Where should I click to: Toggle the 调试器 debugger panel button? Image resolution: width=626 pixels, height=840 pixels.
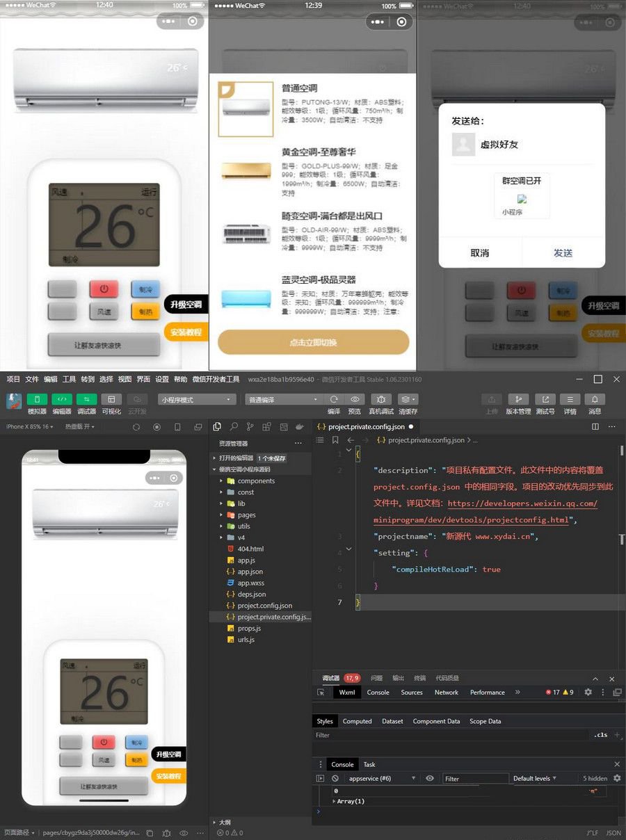click(86, 399)
